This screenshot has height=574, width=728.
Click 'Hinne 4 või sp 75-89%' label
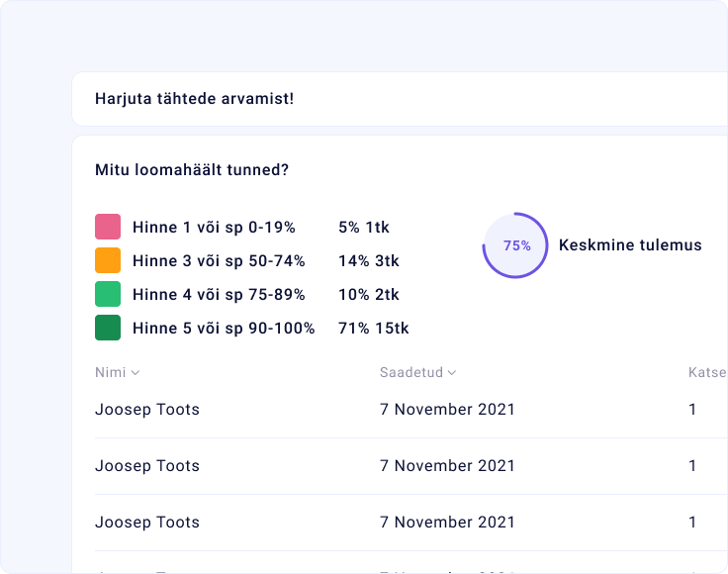click(x=219, y=295)
